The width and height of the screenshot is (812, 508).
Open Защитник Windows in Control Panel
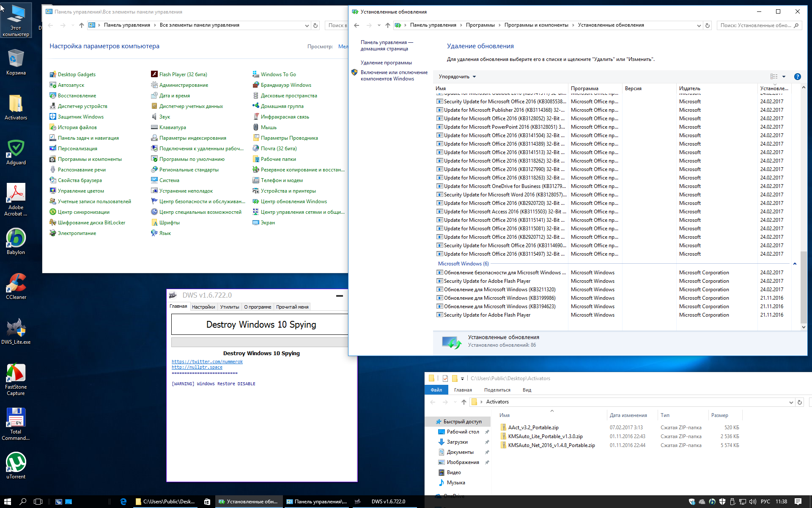pos(77,117)
